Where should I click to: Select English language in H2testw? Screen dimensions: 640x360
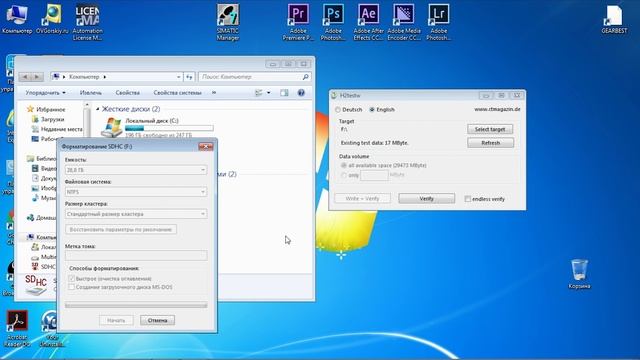pos(372,110)
